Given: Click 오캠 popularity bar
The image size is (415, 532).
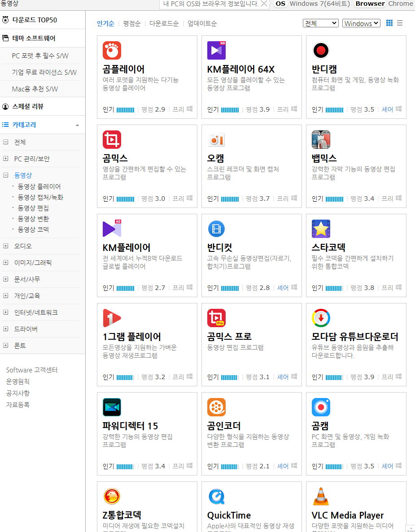Looking at the screenshot, I should pos(230,199).
